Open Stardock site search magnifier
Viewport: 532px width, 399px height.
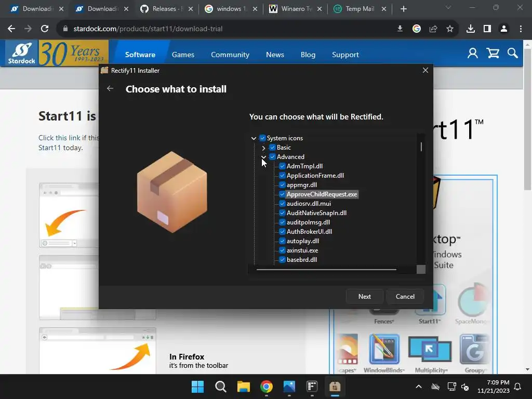coord(513,54)
